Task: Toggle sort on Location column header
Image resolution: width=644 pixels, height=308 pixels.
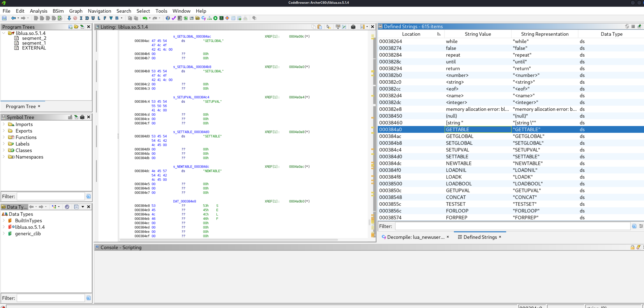Action: point(411,34)
